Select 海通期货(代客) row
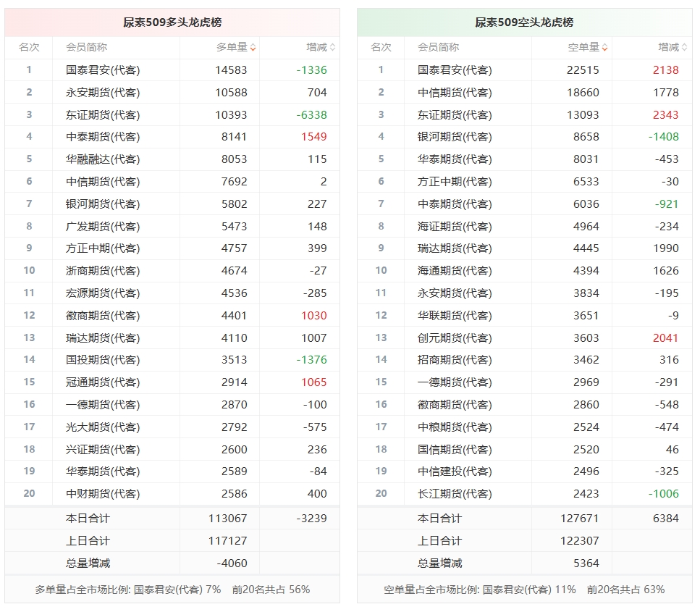This screenshot has width=700, height=612. coord(525,271)
